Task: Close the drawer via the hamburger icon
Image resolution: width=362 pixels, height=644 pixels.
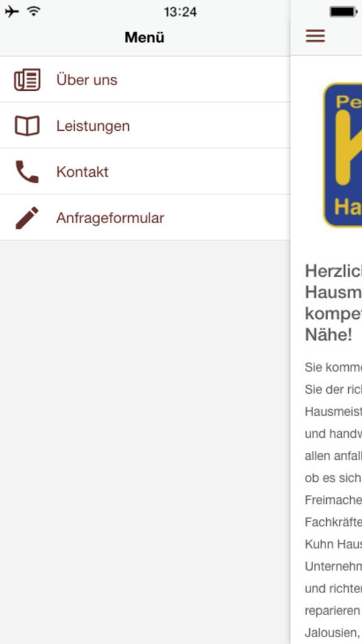Action: pyautogui.click(x=315, y=36)
